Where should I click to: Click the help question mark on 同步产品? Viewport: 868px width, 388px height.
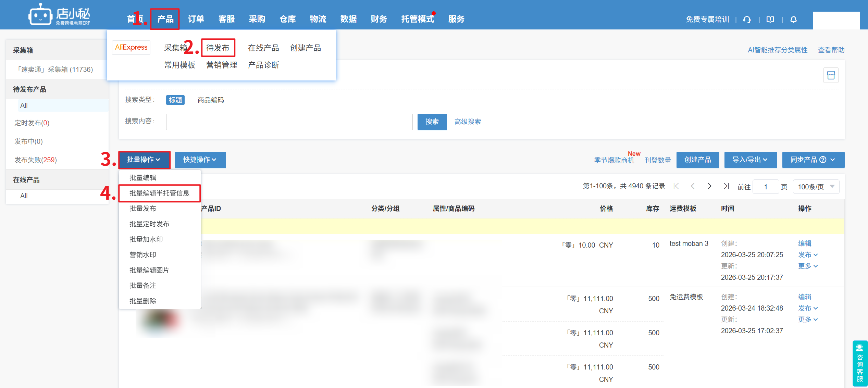(x=823, y=160)
